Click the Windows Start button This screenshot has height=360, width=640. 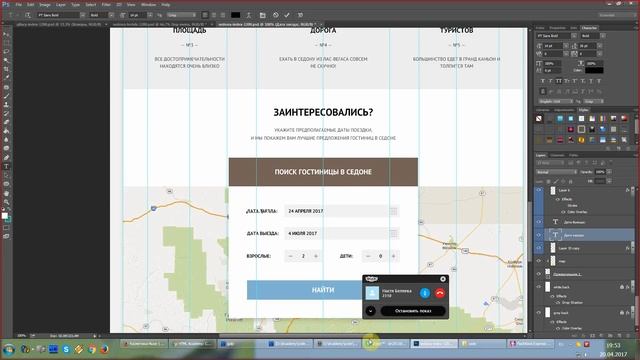point(9,349)
